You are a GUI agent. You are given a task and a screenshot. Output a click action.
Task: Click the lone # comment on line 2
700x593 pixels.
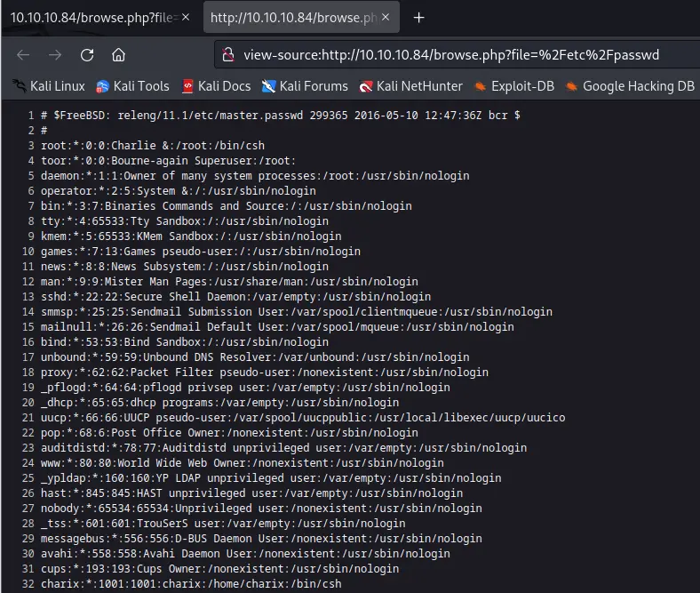[44, 131]
